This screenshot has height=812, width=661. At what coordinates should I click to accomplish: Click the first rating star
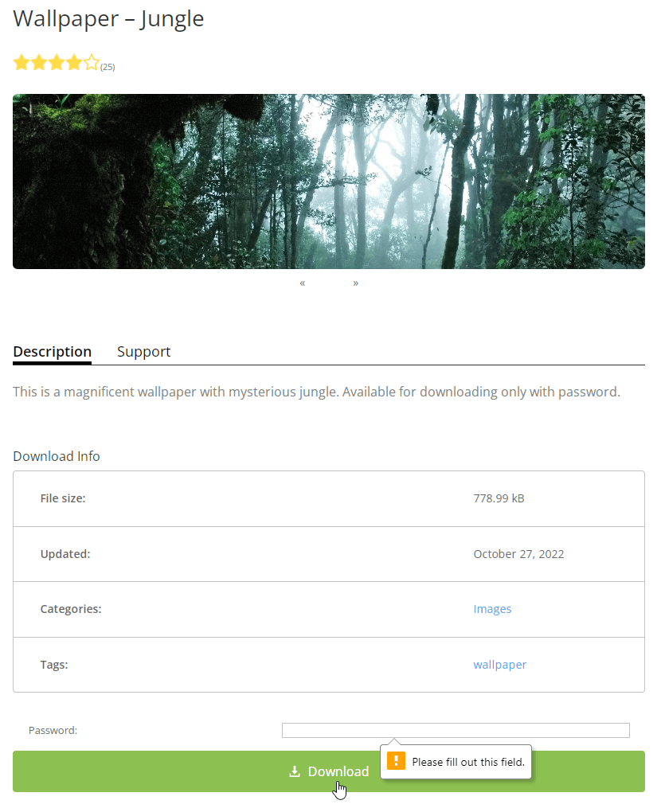22,63
